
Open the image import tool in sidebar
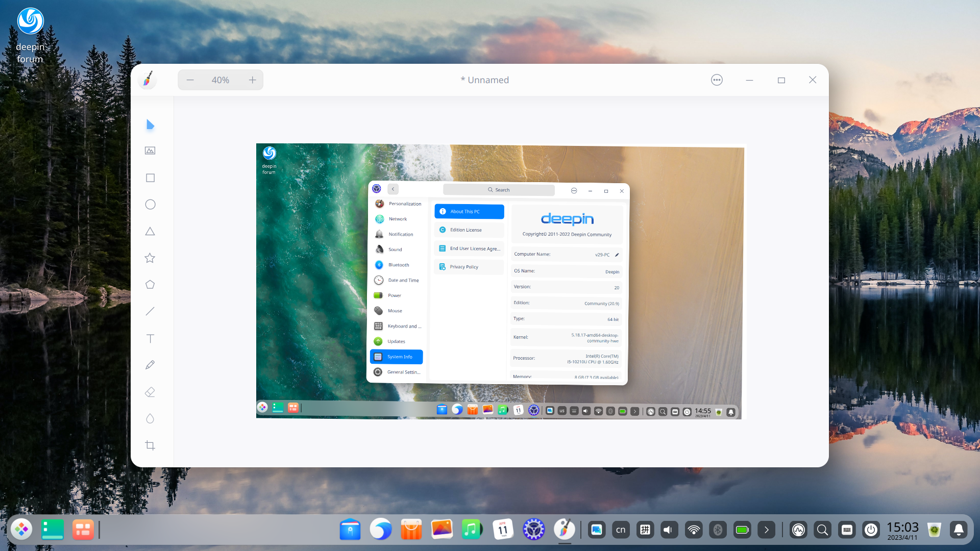(150, 151)
